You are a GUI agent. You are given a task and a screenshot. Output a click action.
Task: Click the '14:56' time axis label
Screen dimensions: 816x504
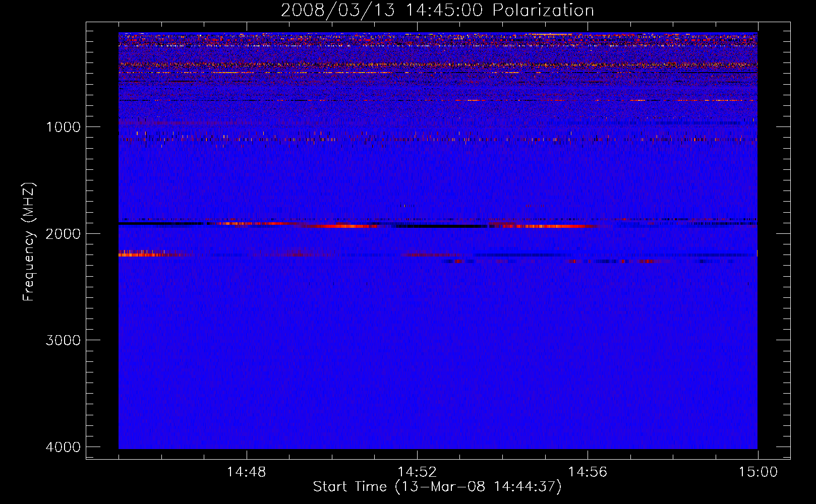point(588,472)
